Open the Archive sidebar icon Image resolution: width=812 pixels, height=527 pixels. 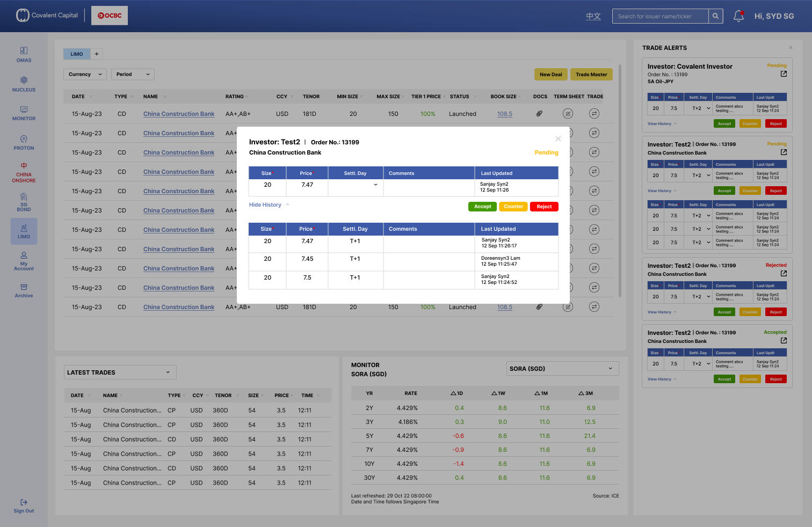(24, 290)
